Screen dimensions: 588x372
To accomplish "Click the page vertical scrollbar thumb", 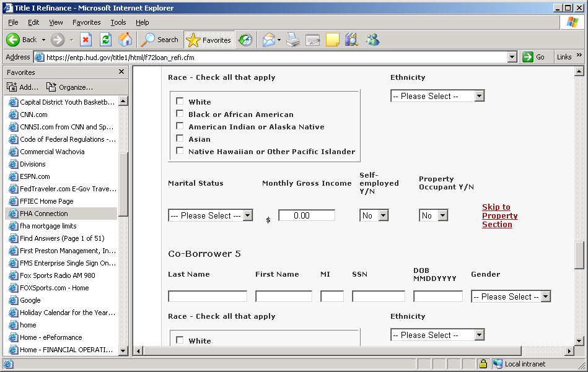I will [x=579, y=255].
